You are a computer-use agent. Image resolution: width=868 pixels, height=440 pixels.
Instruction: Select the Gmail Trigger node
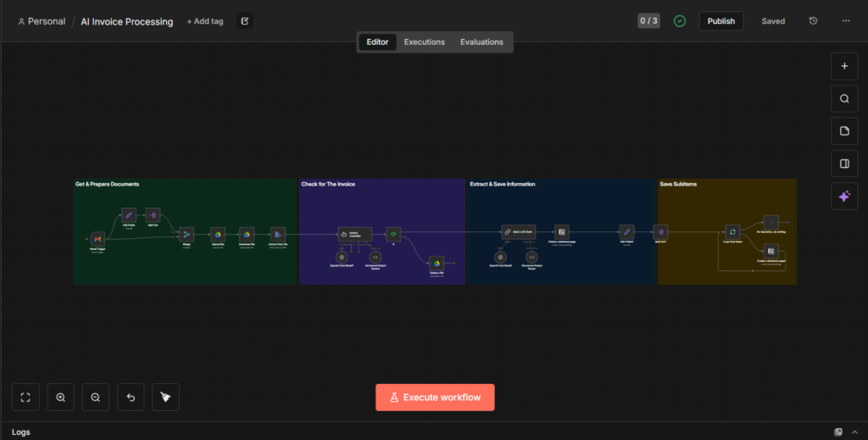98,240
